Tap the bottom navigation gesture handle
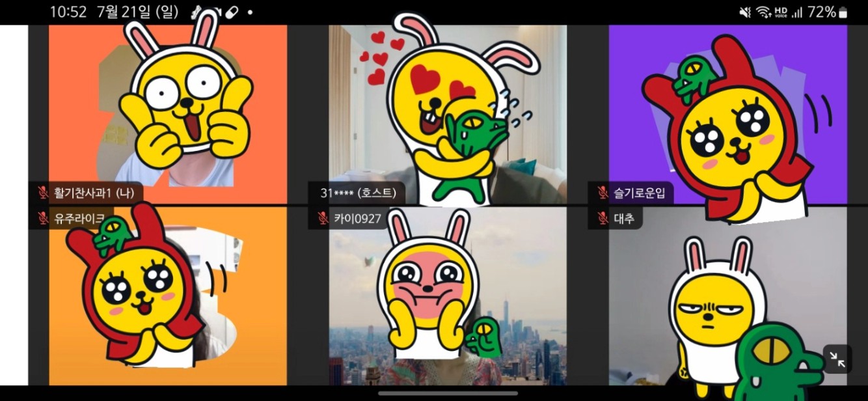 click(x=448, y=393)
